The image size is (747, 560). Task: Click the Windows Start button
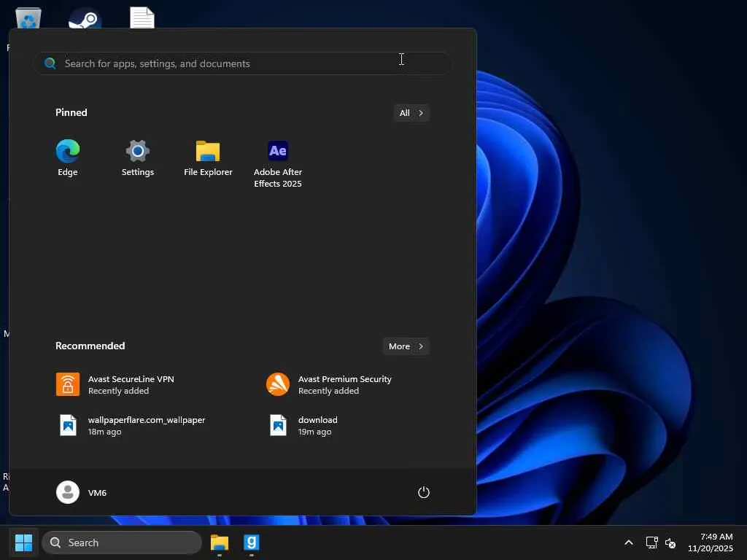23,542
